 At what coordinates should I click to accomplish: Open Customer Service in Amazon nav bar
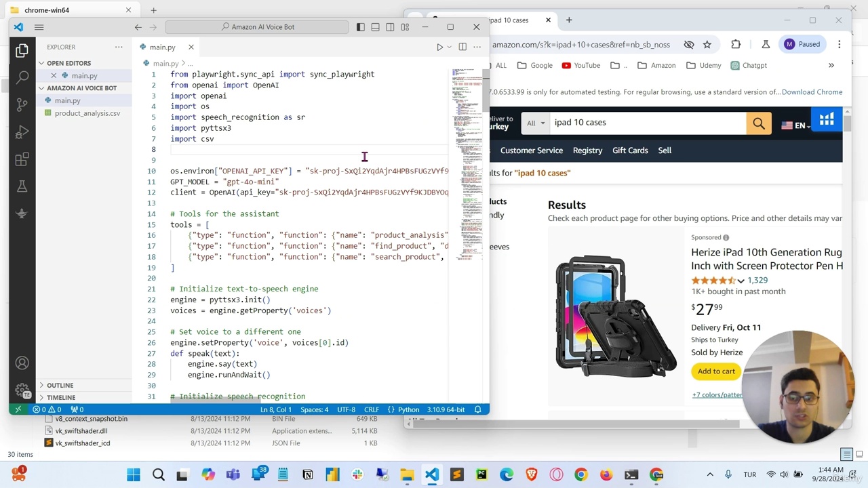pos(532,150)
